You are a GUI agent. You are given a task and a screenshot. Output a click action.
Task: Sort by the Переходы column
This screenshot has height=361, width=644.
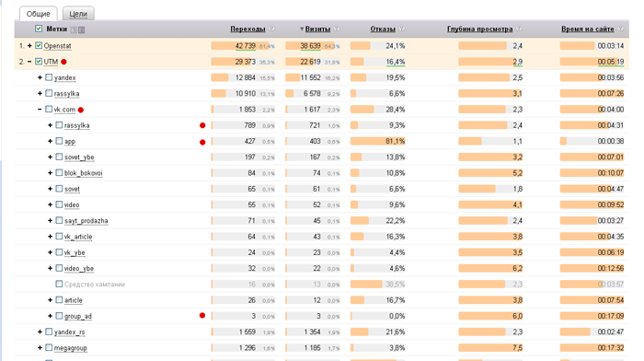click(x=247, y=29)
